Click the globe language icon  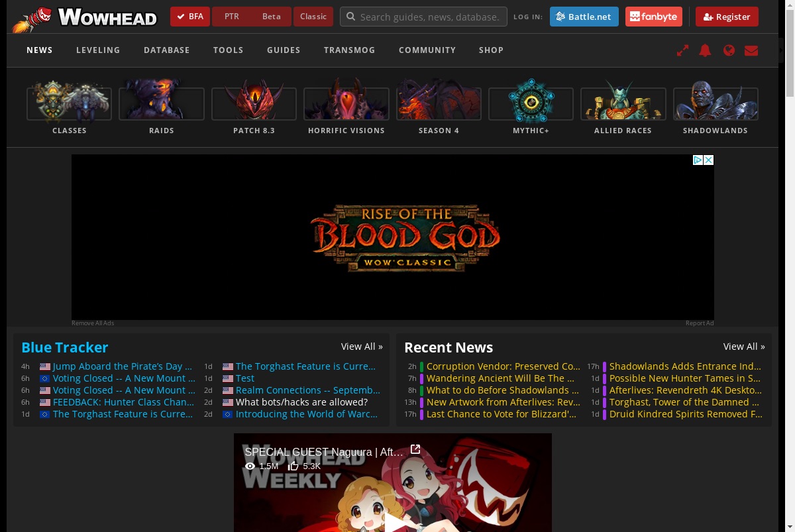tap(729, 50)
